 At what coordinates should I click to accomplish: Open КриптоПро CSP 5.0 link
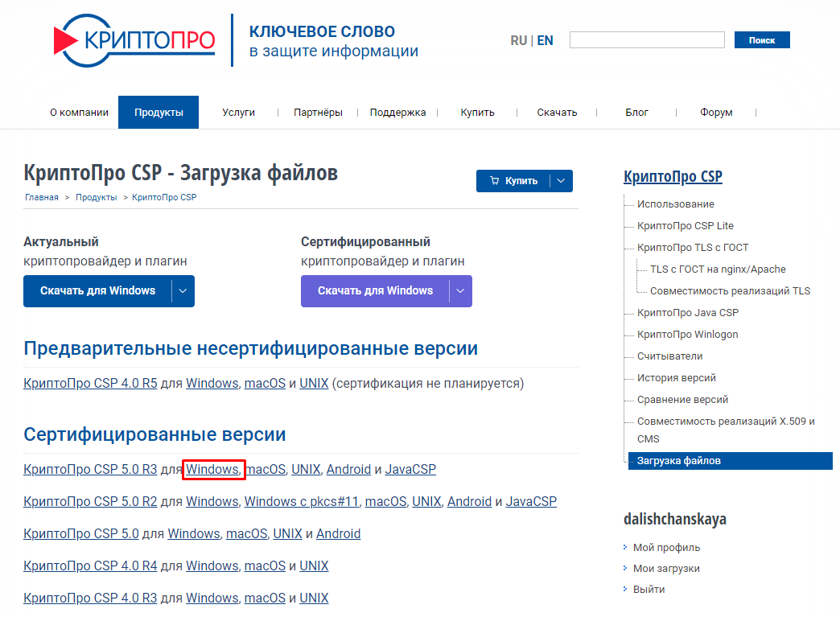point(81,533)
